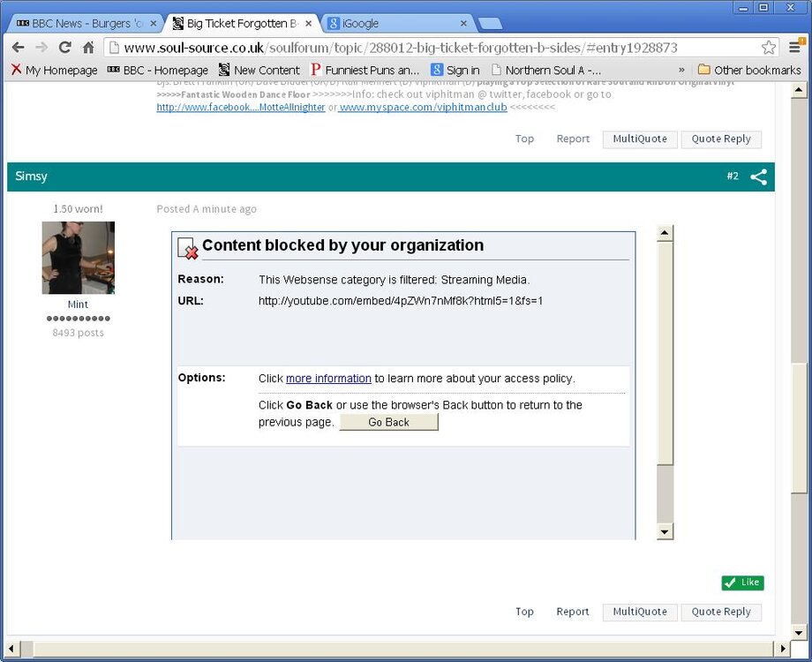
Task: Close the Big Ticket Forgotten B-sides tab
Action: [309, 23]
